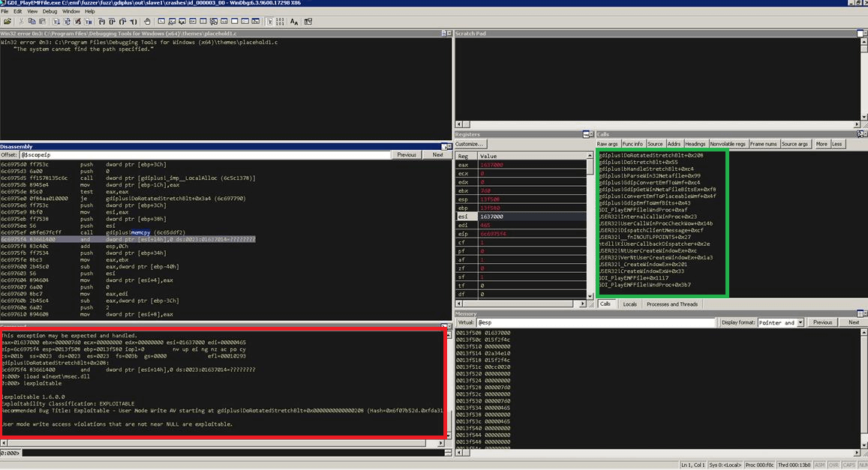Click the Disassembly Offset input field
The image size is (868, 470).
(205, 155)
